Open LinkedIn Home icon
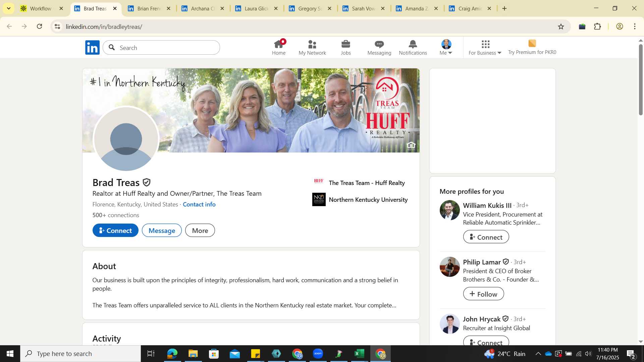The width and height of the screenshot is (644, 362). pyautogui.click(x=279, y=47)
